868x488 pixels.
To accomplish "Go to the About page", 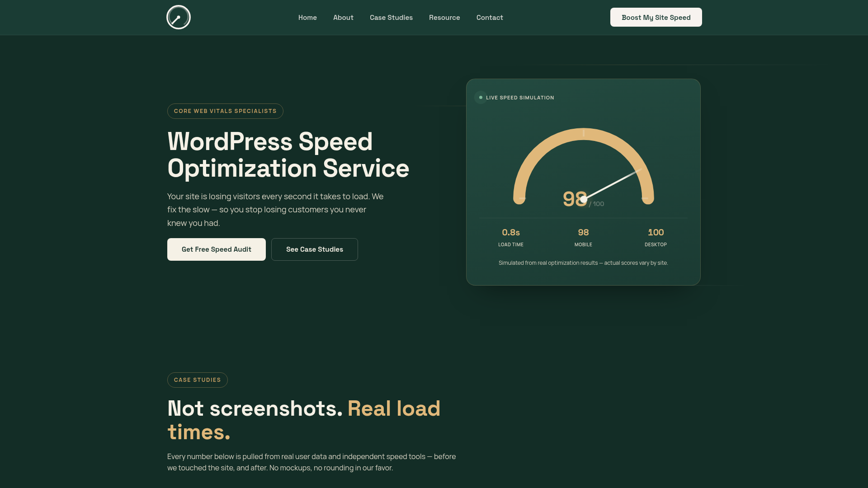I will 343,18.
